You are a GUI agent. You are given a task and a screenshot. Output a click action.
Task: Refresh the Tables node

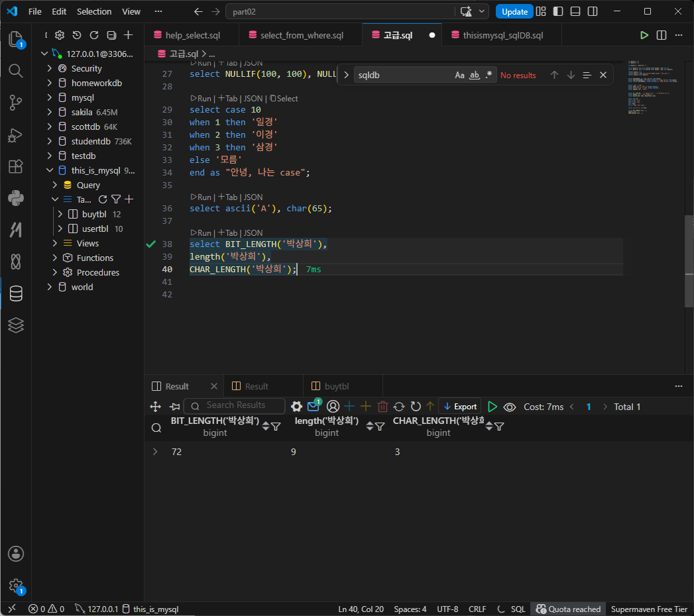click(103, 199)
